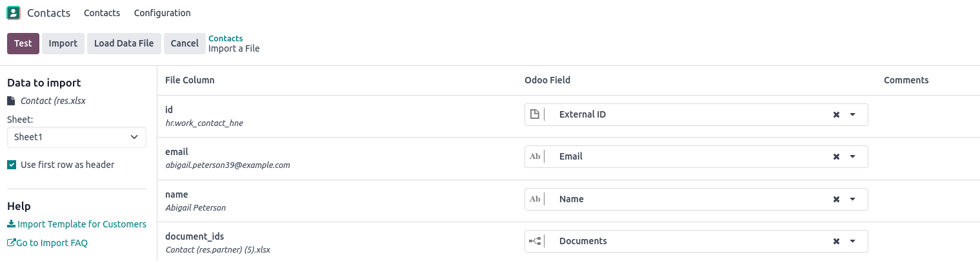The width and height of the screenshot is (980, 261).
Task: Open the Sheet1 sheet selector
Action: tap(77, 137)
